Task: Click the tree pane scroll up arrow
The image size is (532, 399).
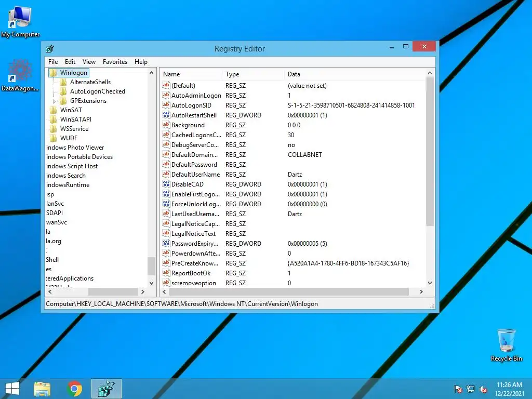Action: click(x=151, y=73)
